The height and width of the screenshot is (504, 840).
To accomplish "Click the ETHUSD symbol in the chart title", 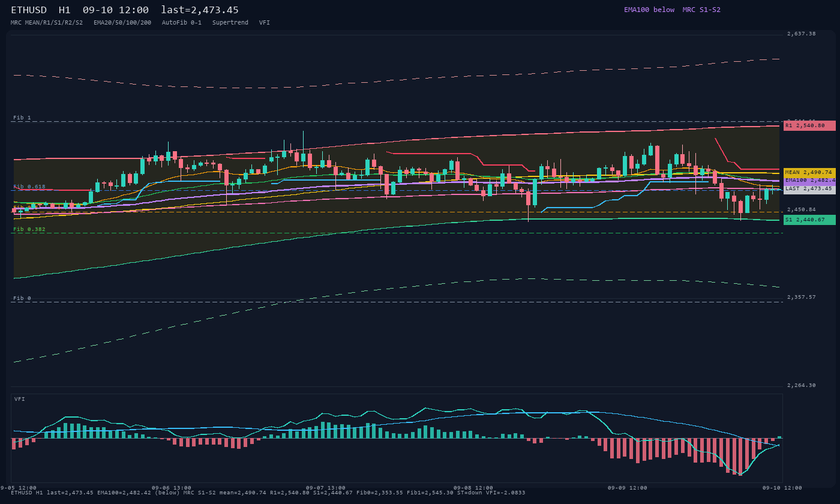I will click(29, 10).
